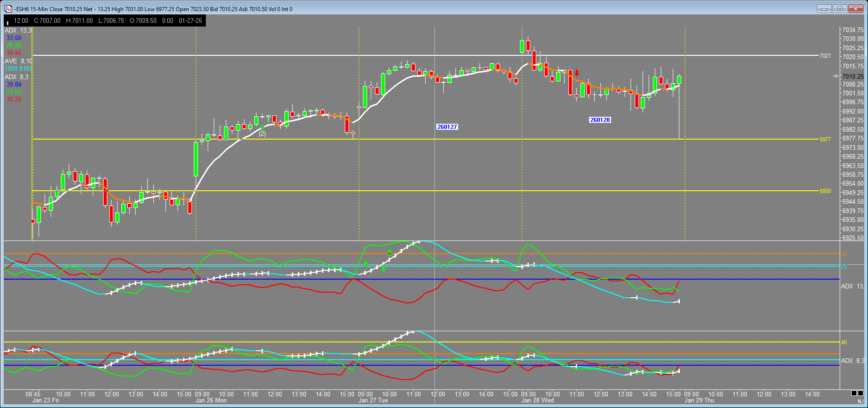Screen dimensions: 868x408
Task: Click the NJ label in bottom right corner
Action: pos(860,401)
